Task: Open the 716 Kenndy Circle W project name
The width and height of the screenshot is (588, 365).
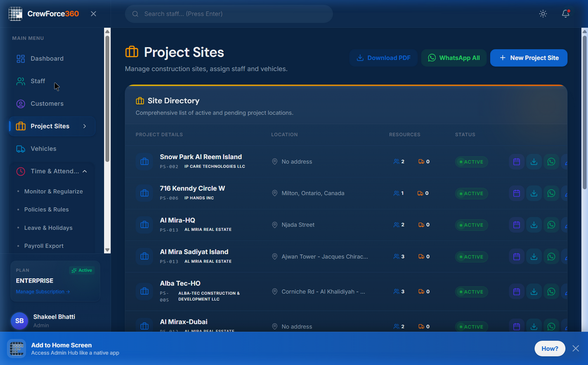Action: click(x=192, y=189)
